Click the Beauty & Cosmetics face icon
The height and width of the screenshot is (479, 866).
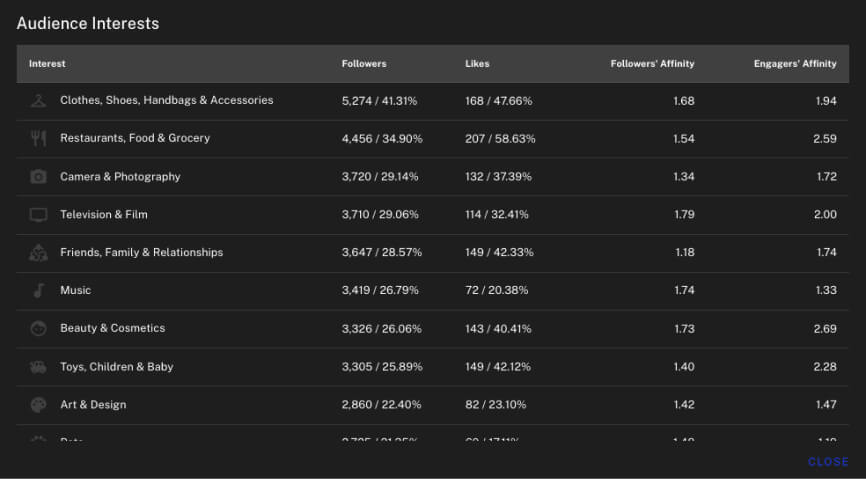coord(38,328)
